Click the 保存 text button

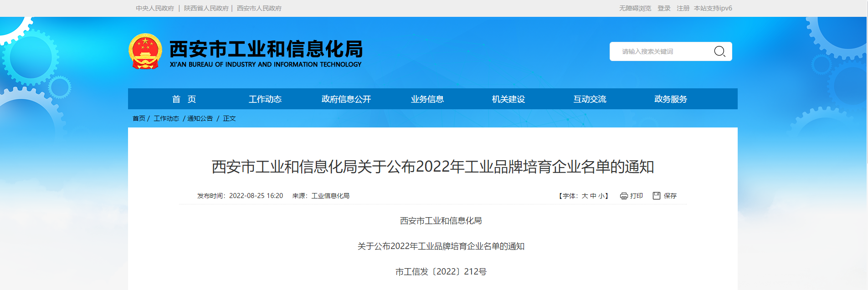click(x=670, y=196)
